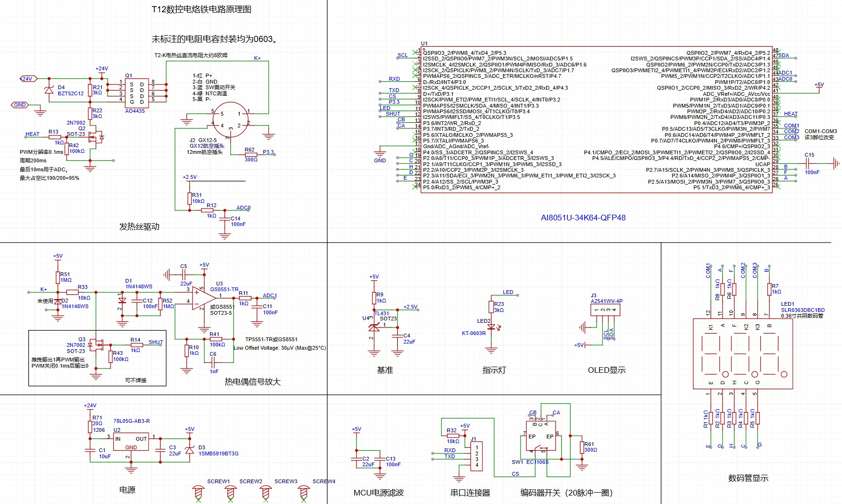Click the 最大占空比190/200=95% note

pos(50,178)
